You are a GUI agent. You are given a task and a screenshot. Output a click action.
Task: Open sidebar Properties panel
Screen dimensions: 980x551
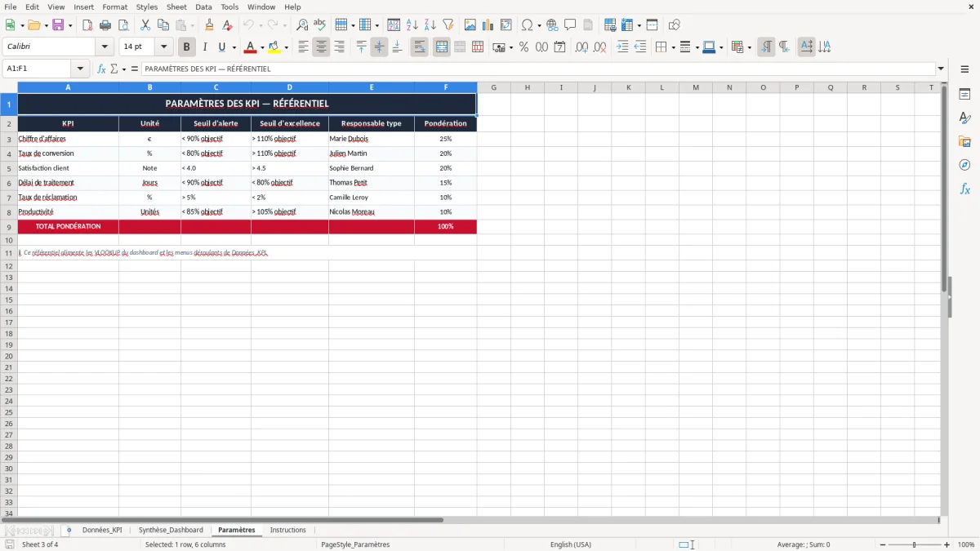pyautogui.click(x=964, y=95)
